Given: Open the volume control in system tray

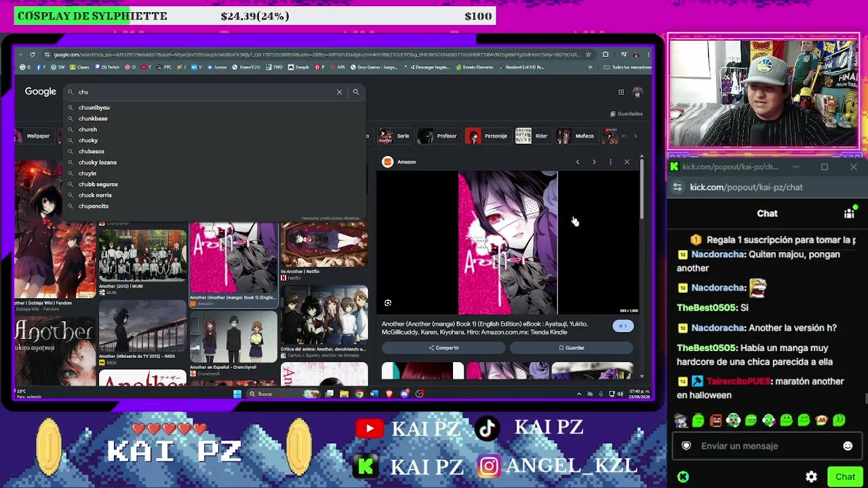Looking at the screenshot, I should [620, 394].
